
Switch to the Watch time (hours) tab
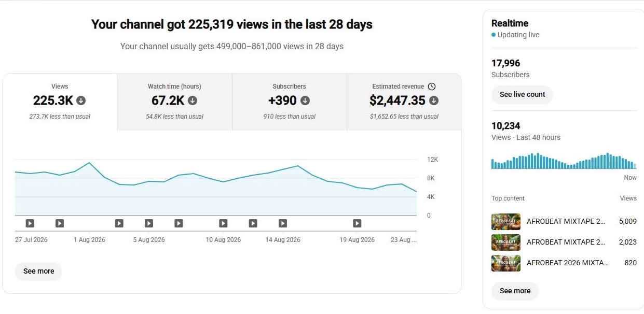click(174, 102)
